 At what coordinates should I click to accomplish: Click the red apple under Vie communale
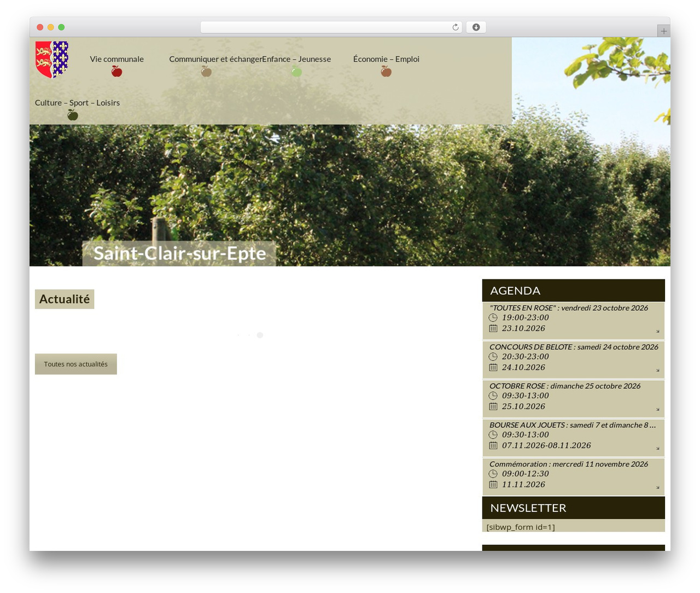(x=116, y=71)
